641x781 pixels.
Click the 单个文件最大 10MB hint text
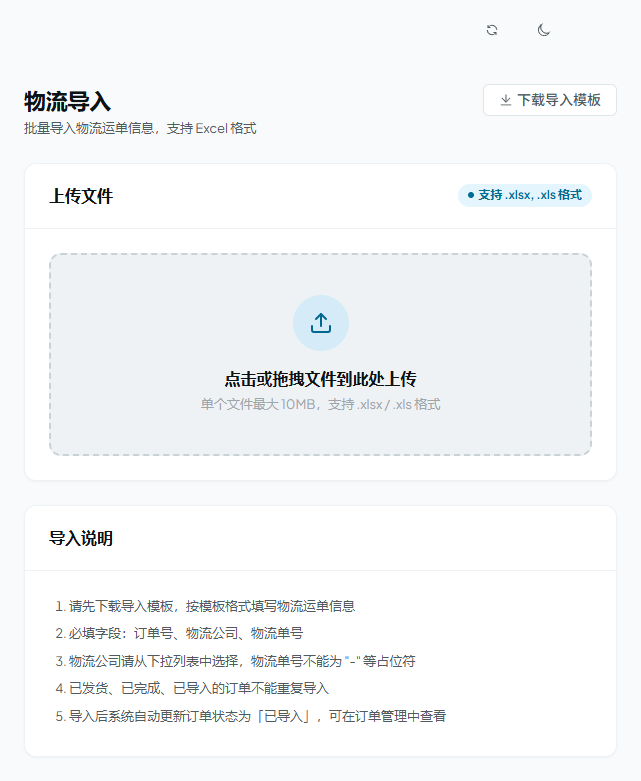pyautogui.click(x=320, y=404)
